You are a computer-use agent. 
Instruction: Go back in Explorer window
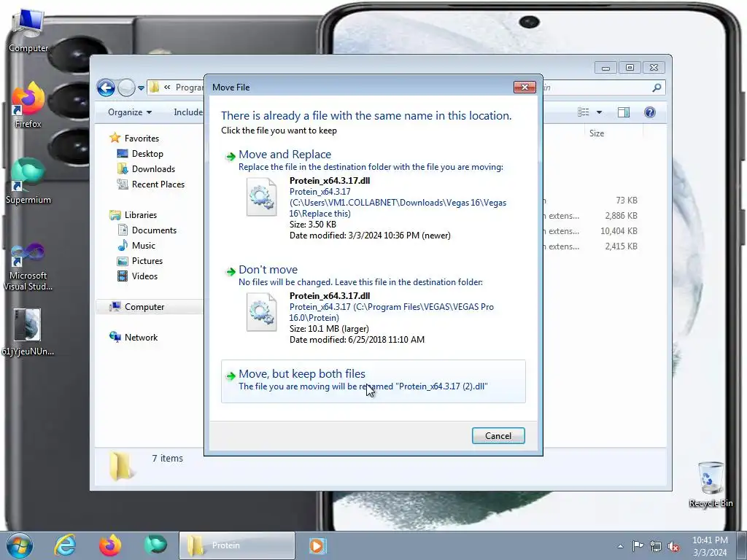click(x=106, y=87)
